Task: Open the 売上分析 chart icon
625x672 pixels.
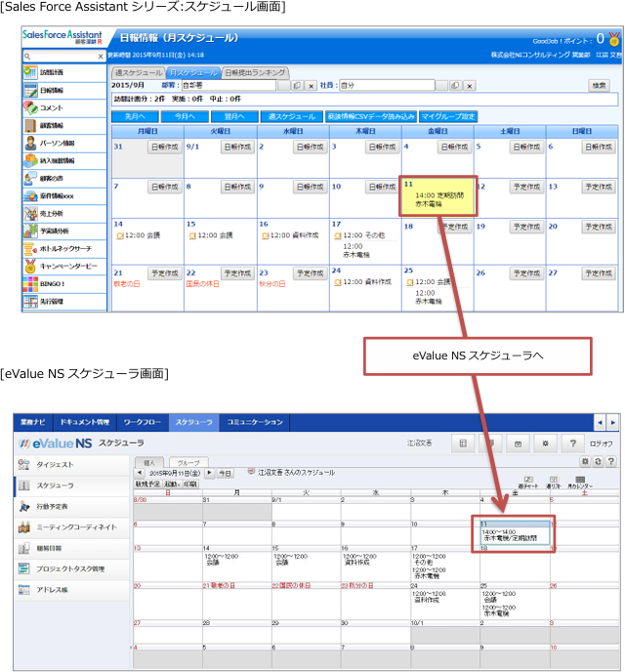Action: [x=30, y=214]
